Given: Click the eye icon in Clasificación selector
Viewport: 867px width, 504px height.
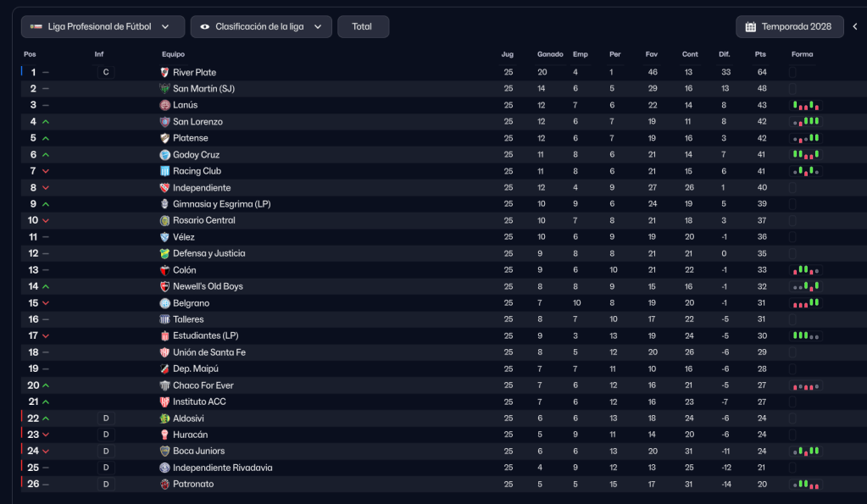Looking at the screenshot, I should click(x=204, y=27).
